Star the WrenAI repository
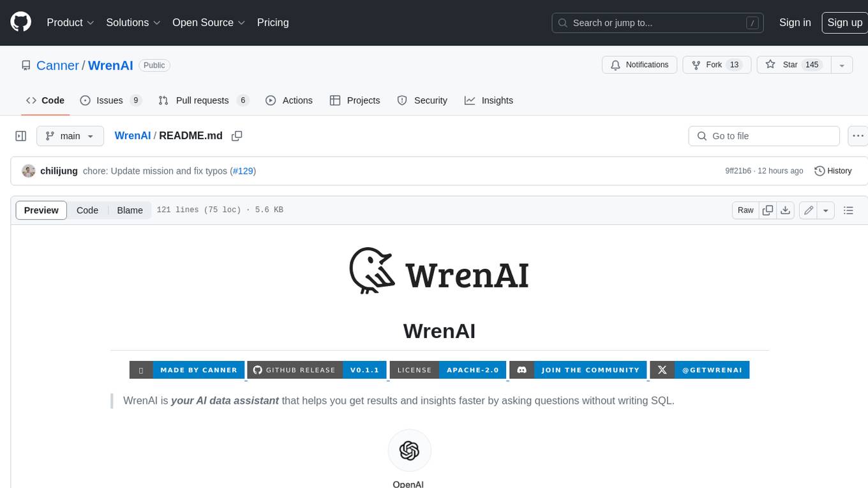This screenshot has height=488, width=868. [793, 65]
